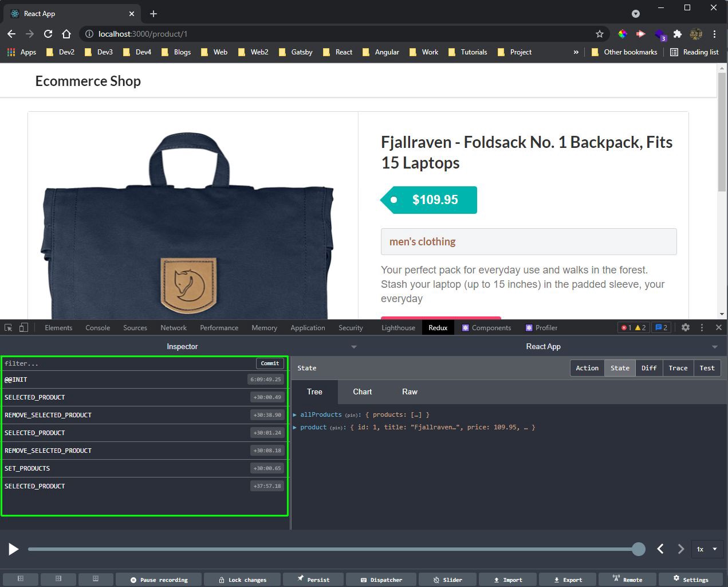Toggle Pause recording
728x587 pixels.
159,580
